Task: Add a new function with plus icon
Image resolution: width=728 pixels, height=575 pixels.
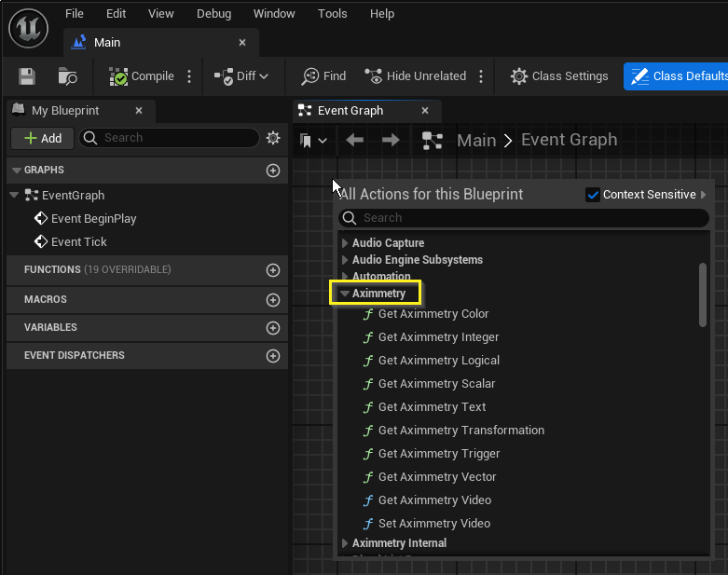Action: pyautogui.click(x=273, y=270)
